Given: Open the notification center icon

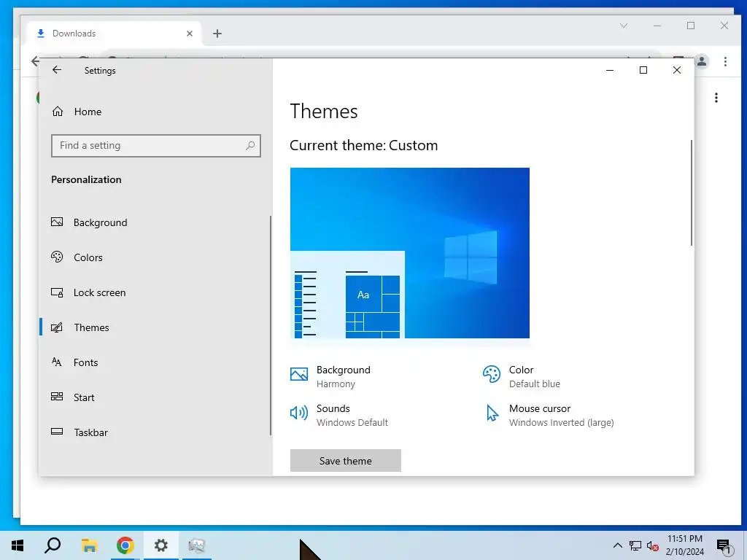Looking at the screenshot, I should click(724, 545).
